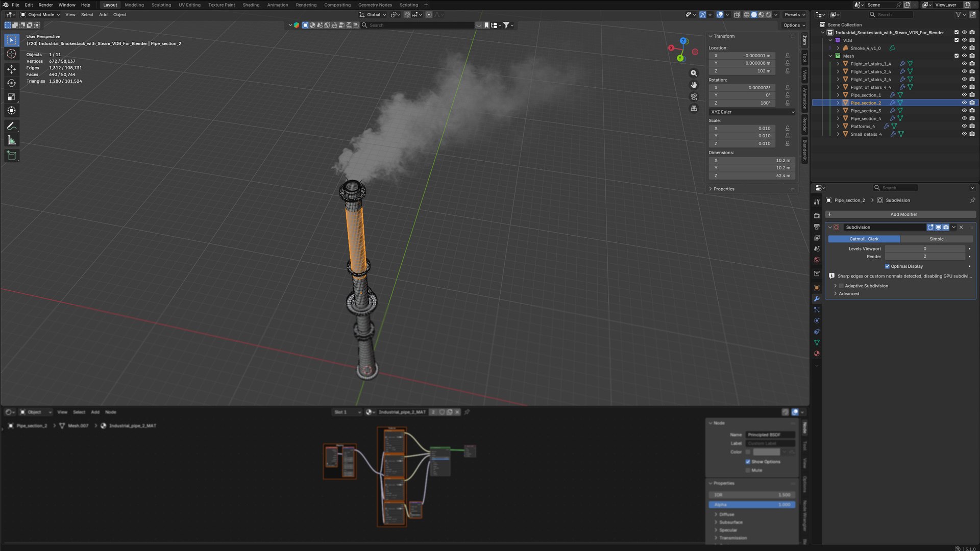Collapse the Transform panel
The width and height of the screenshot is (980, 551).
[x=710, y=36]
